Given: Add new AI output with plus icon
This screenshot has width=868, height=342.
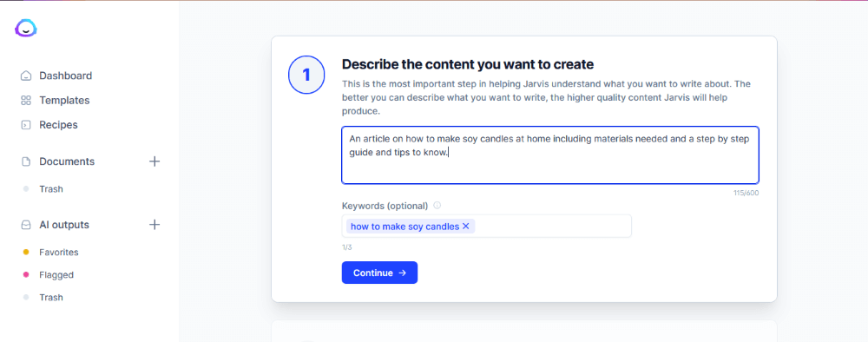Looking at the screenshot, I should click(155, 225).
